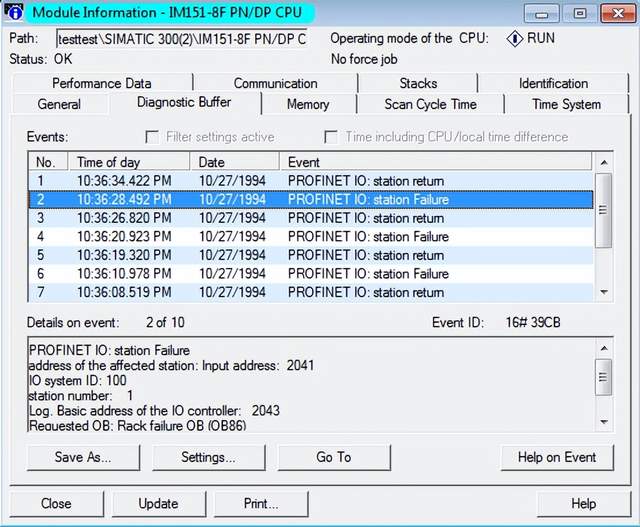Switch to the Performance Data tab
Image resolution: width=640 pixels, height=527 pixels.
(x=102, y=83)
